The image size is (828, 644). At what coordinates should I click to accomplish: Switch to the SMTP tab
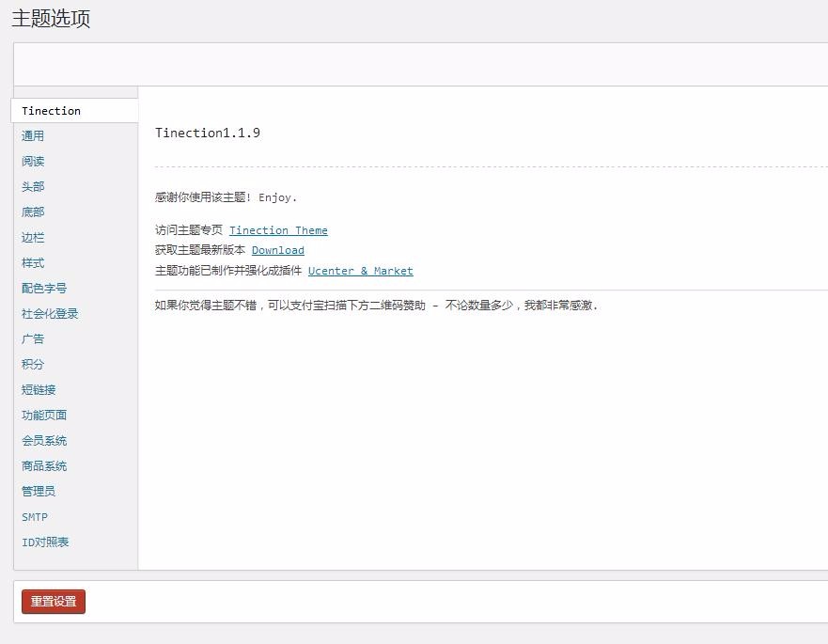[35, 516]
